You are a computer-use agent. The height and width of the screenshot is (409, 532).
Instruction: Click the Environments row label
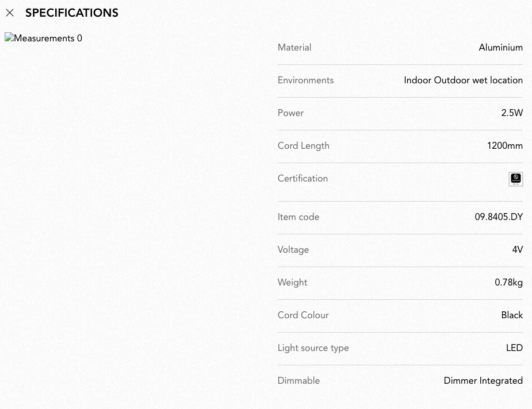coord(305,80)
